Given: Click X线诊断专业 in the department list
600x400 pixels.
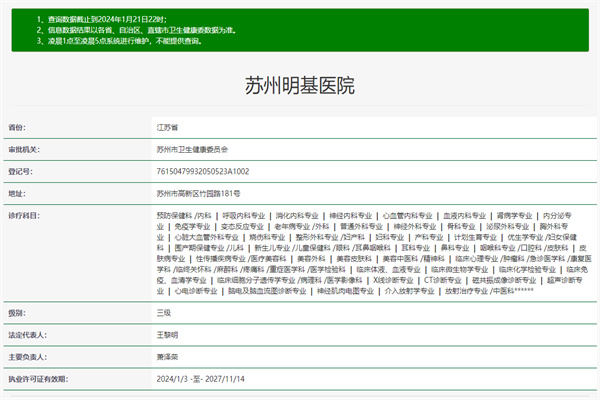Looking at the screenshot, I should 393,280.
